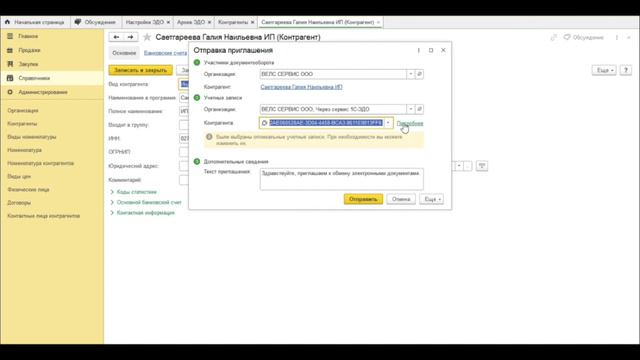The height and width of the screenshot is (360, 640).
Task: Open the counterparty link in the invitation dialog
Action: click(x=301, y=87)
